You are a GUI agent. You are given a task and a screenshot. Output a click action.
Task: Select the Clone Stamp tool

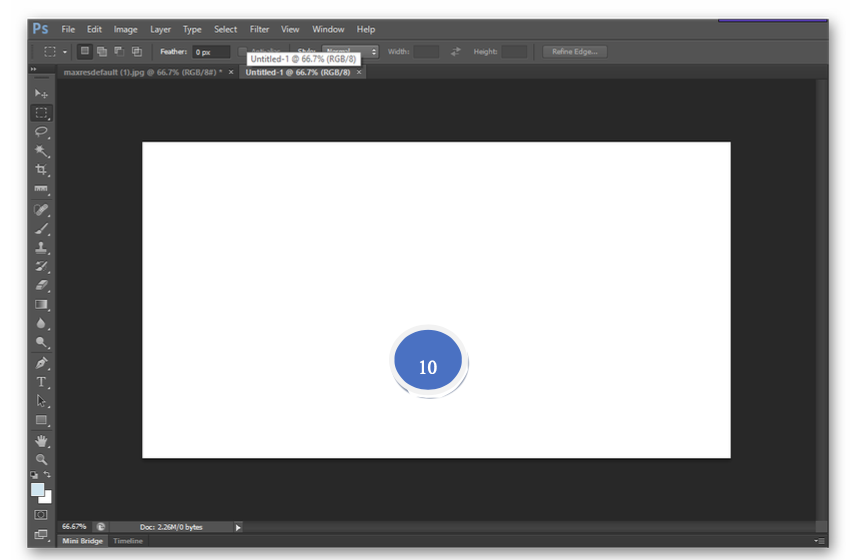pos(41,247)
